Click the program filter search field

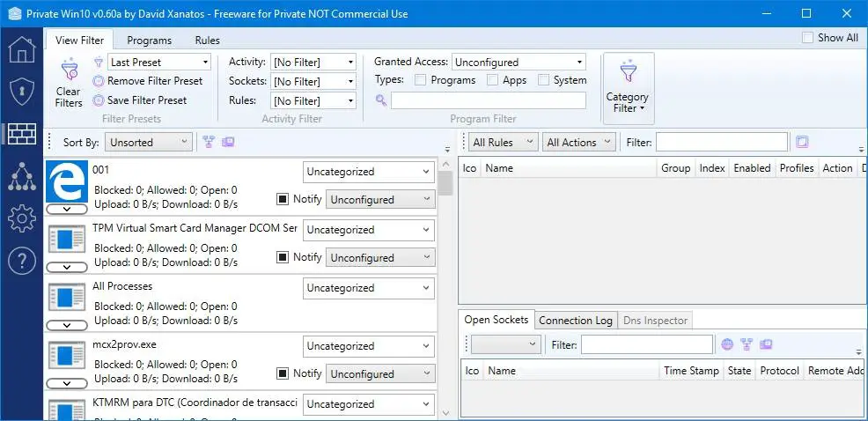(x=489, y=100)
